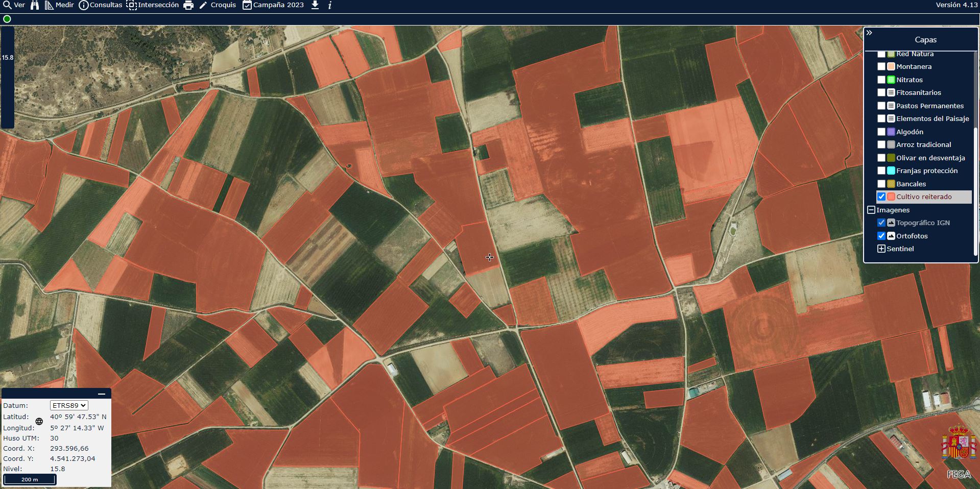Select the Croquis sketch tool
This screenshot has height=489, width=980.
(x=218, y=5)
